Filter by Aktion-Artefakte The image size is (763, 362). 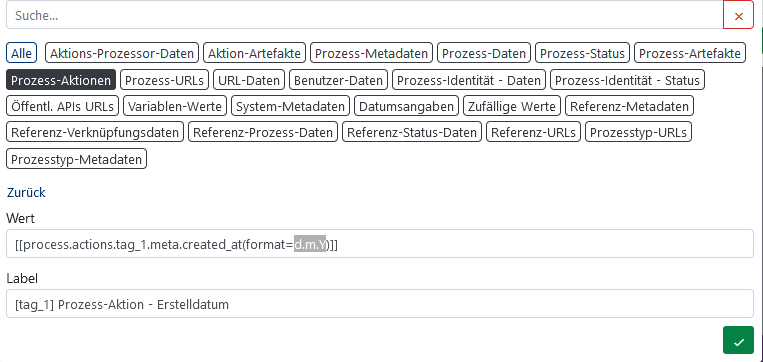pos(254,53)
